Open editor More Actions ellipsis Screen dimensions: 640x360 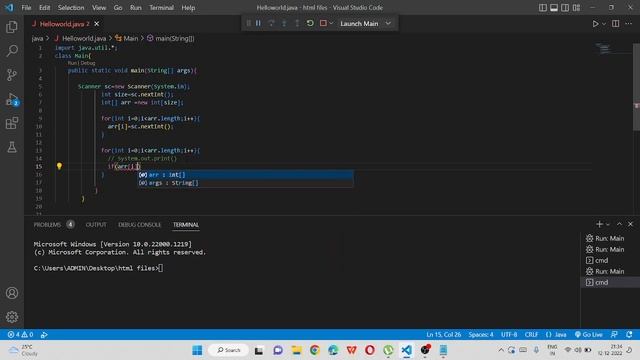629,24
